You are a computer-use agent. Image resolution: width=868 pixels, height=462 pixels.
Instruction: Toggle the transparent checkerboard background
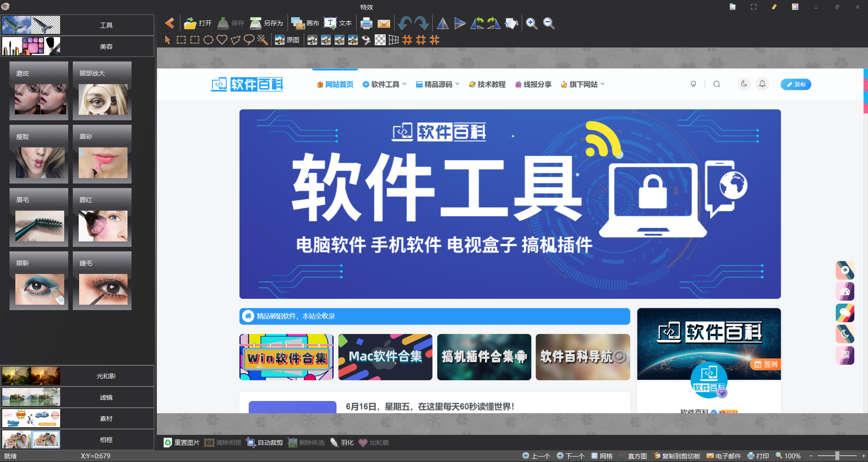(380, 40)
